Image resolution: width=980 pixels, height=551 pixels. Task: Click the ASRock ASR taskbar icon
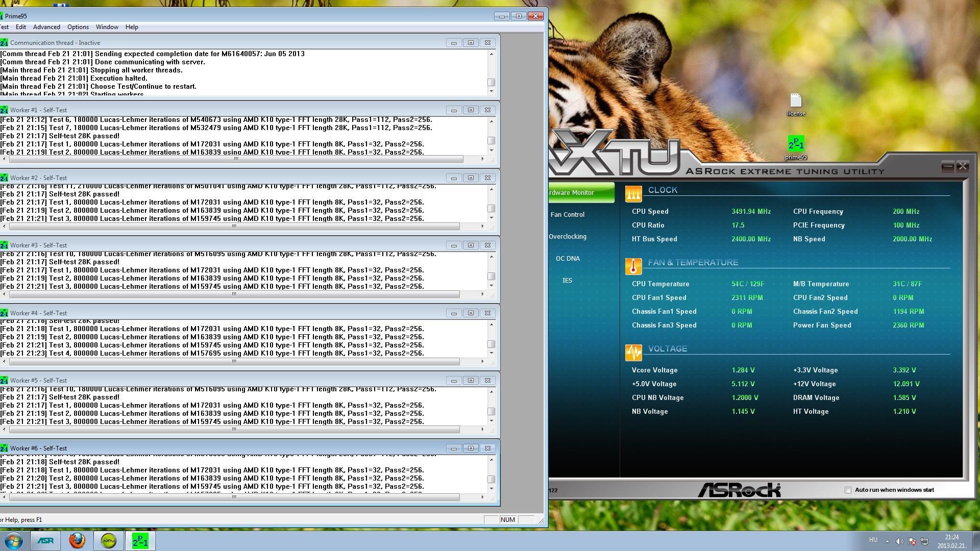(x=45, y=541)
